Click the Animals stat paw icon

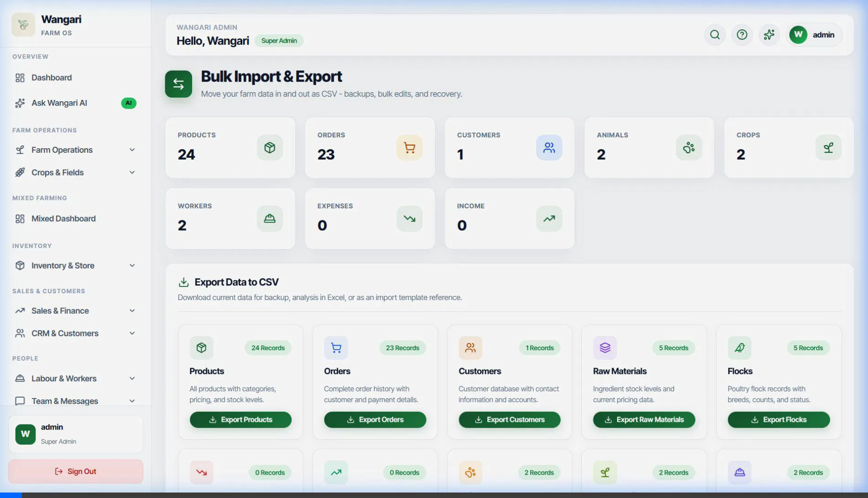tap(689, 148)
